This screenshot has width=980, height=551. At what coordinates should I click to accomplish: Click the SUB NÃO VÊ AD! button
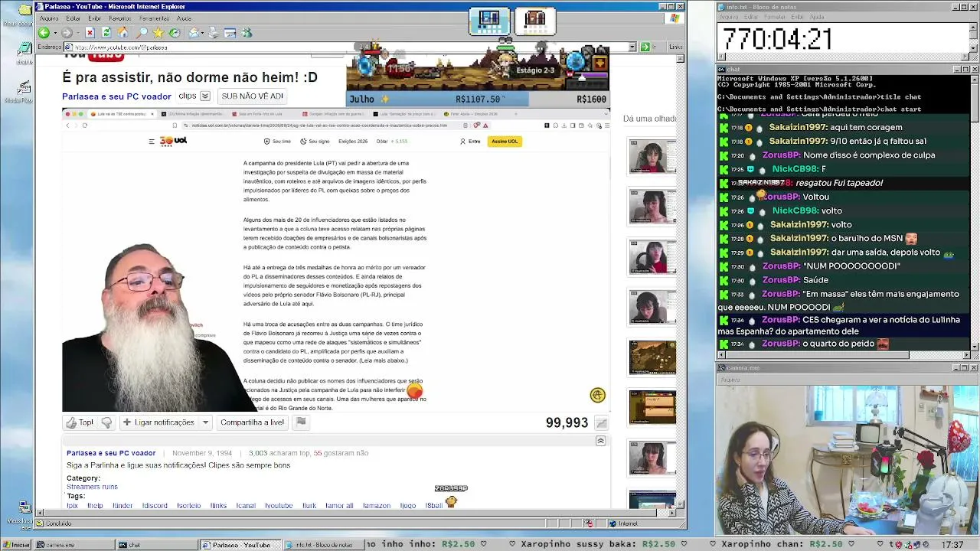click(x=252, y=96)
